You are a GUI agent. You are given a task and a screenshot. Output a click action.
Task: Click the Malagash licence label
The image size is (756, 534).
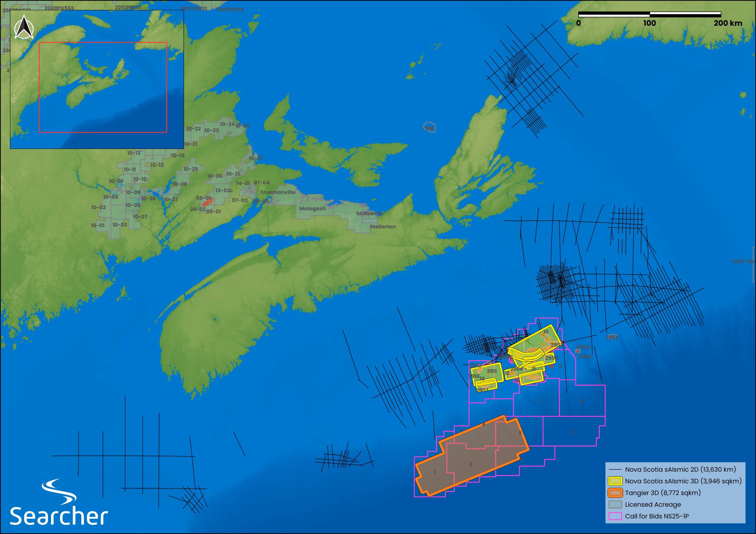pos(312,209)
